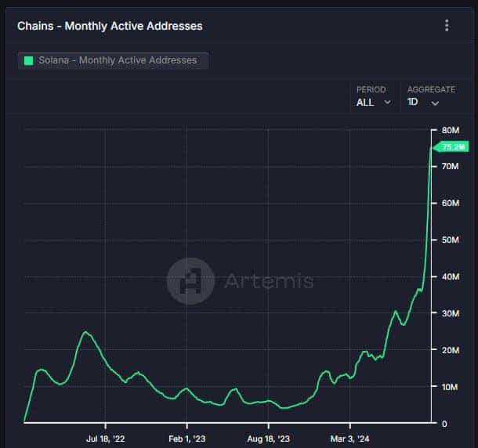Open the three-dot chart options menu

(447, 26)
